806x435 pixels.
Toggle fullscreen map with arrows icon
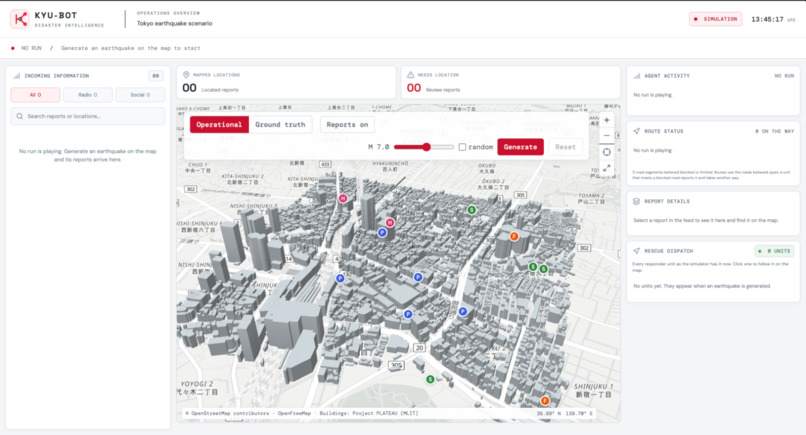coord(607,168)
